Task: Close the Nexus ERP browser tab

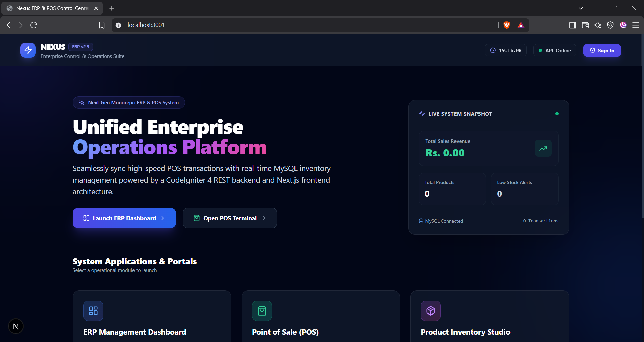Action: point(96,8)
